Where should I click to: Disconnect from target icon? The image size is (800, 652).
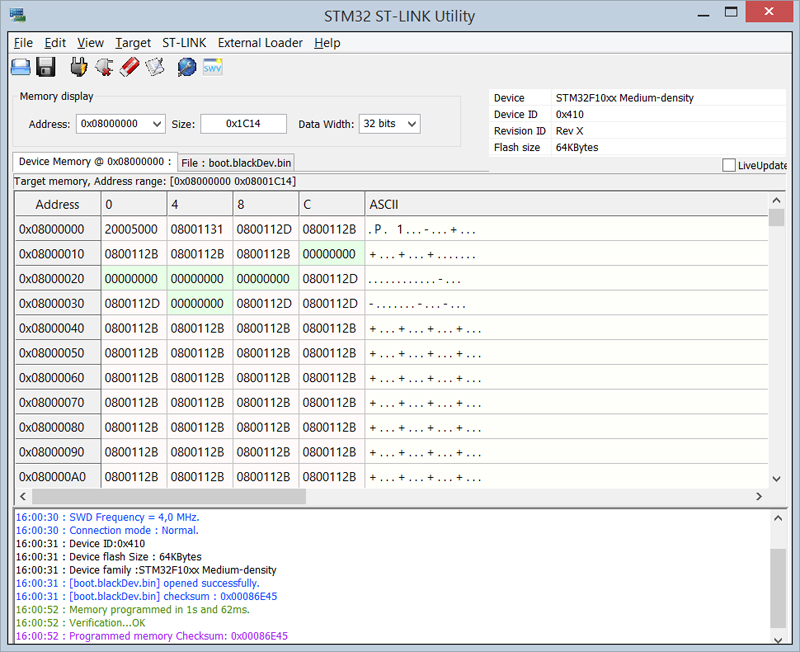104,67
